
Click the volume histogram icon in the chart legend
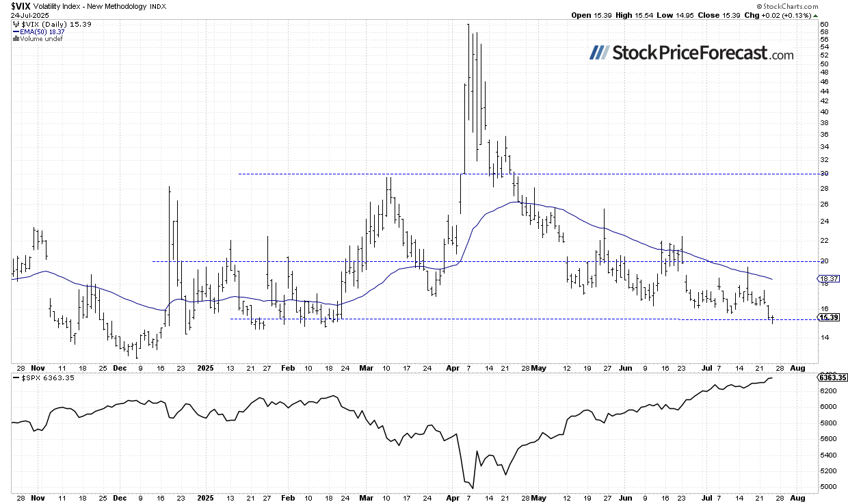coord(15,38)
